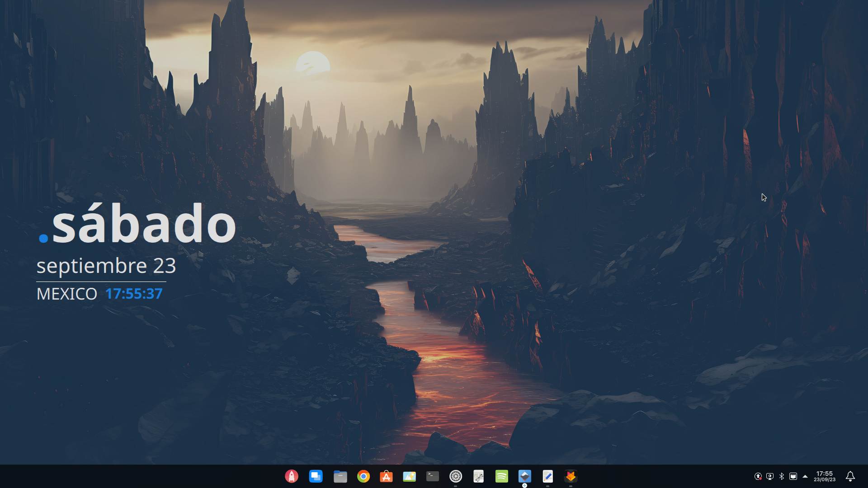
Task: Open the system updates tray icon
Action: coord(758,476)
